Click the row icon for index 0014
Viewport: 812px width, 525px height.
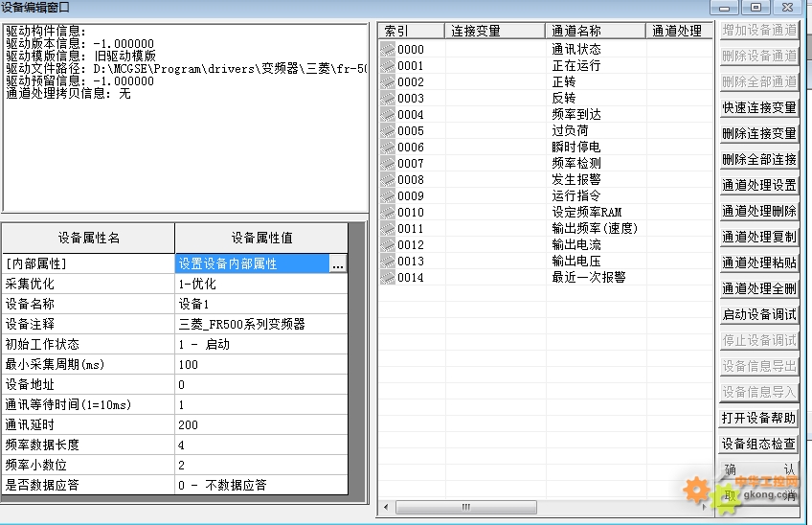pos(388,278)
